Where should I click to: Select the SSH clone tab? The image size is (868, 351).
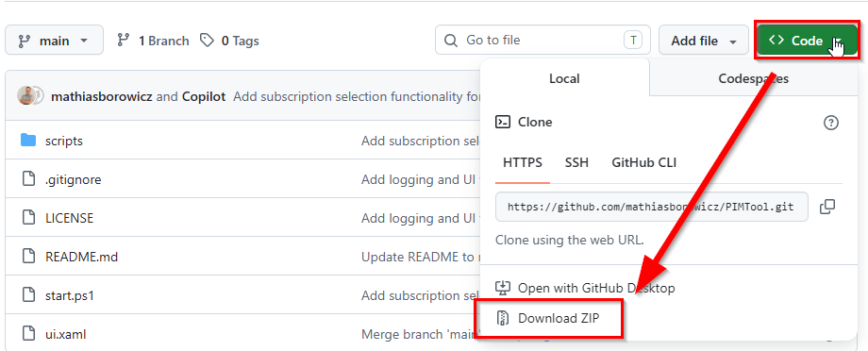click(576, 163)
